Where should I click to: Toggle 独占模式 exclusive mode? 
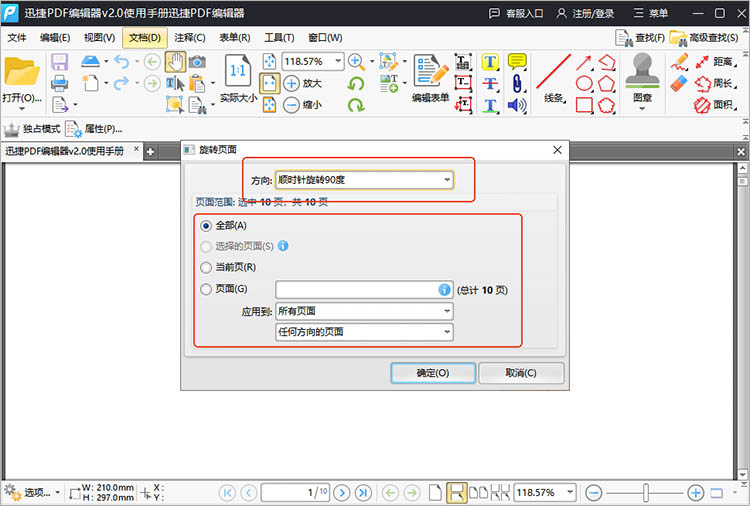pos(32,129)
